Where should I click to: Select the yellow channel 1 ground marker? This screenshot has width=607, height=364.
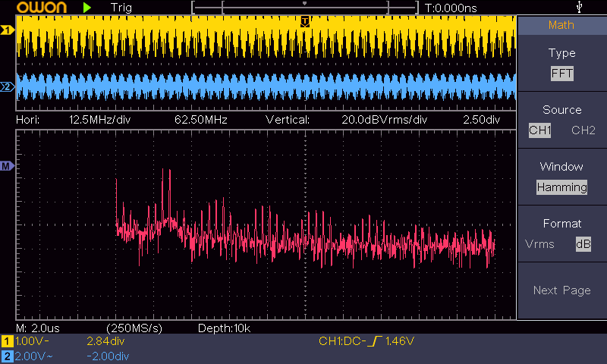tap(8, 30)
